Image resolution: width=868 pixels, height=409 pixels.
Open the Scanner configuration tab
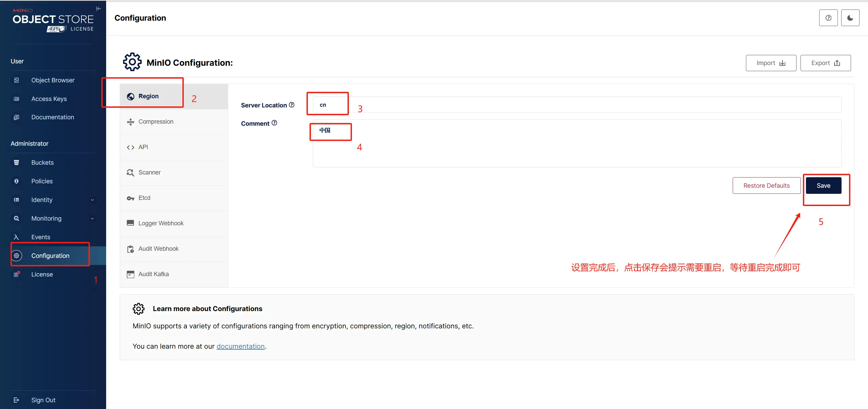[x=174, y=173]
